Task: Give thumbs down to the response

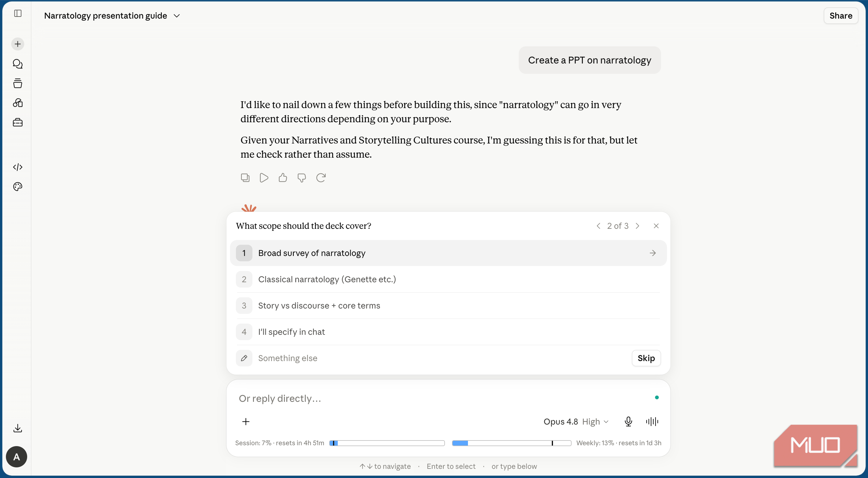Action: [301, 177]
